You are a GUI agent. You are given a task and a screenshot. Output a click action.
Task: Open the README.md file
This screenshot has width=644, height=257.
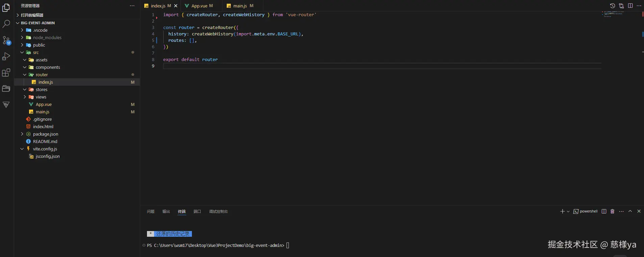pos(77,141)
